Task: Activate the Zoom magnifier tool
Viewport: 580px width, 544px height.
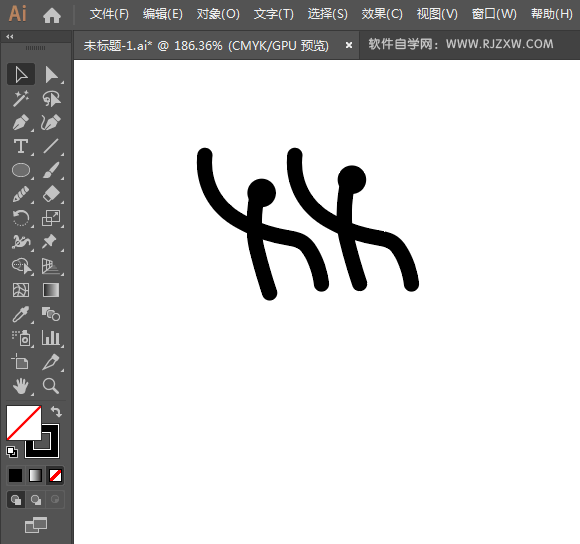Action: (x=51, y=386)
